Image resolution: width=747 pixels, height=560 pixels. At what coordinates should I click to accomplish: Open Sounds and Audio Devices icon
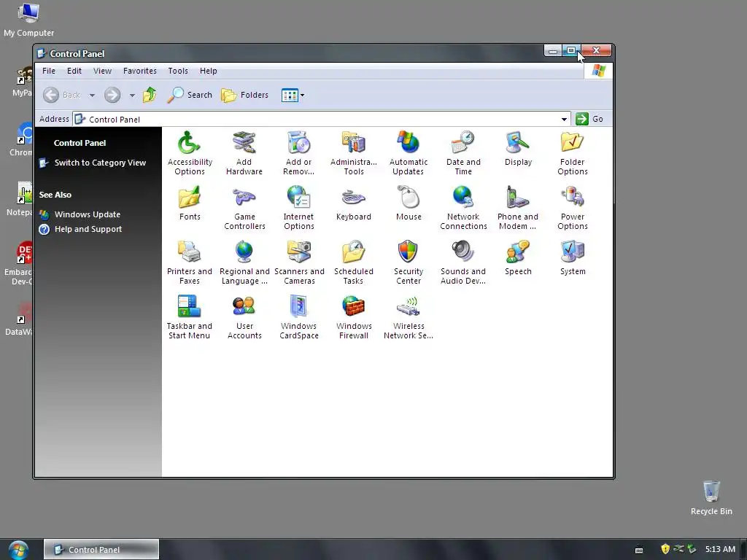(463, 262)
